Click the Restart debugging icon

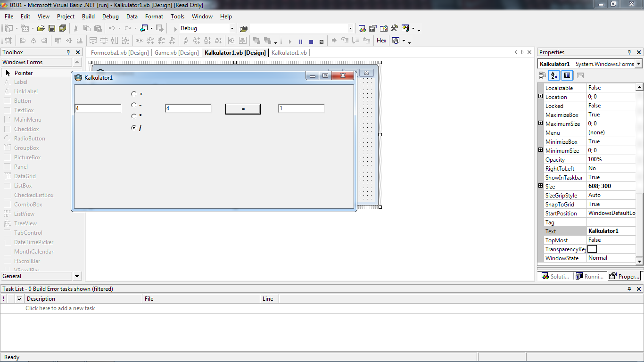pyautogui.click(x=322, y=41)
